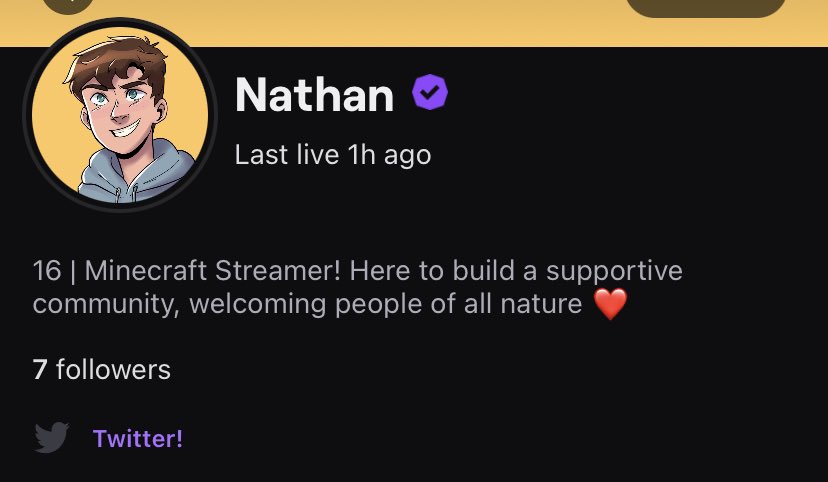Viewport: 828px width, 482px height.
Task: Select the Minecraft Streamer! bio text
Action: [212, 271]
